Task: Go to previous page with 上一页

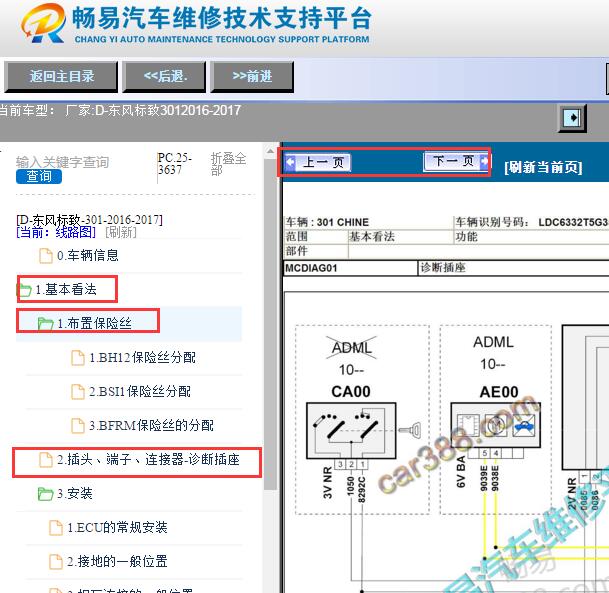Action: click(318, 162)
